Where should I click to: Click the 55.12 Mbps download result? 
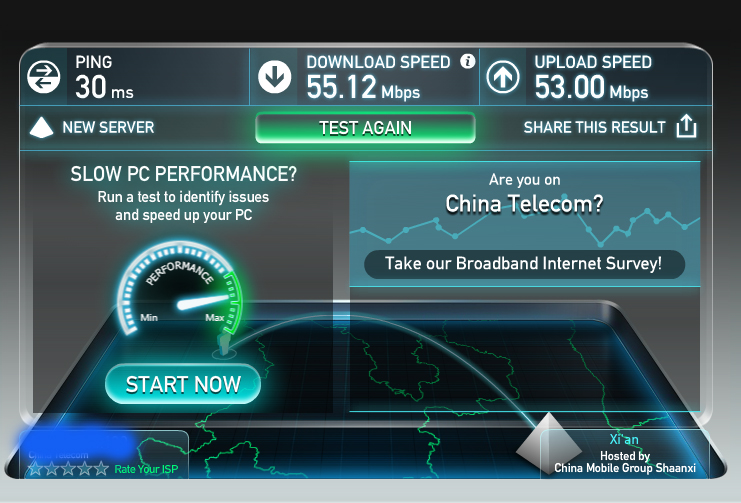pyautogui.click(x=363, y=88)
